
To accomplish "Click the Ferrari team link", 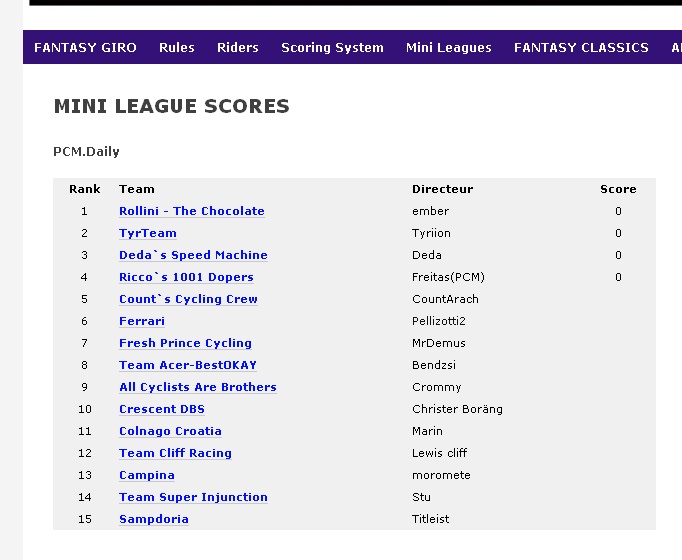I will click(x=142, y=321).
